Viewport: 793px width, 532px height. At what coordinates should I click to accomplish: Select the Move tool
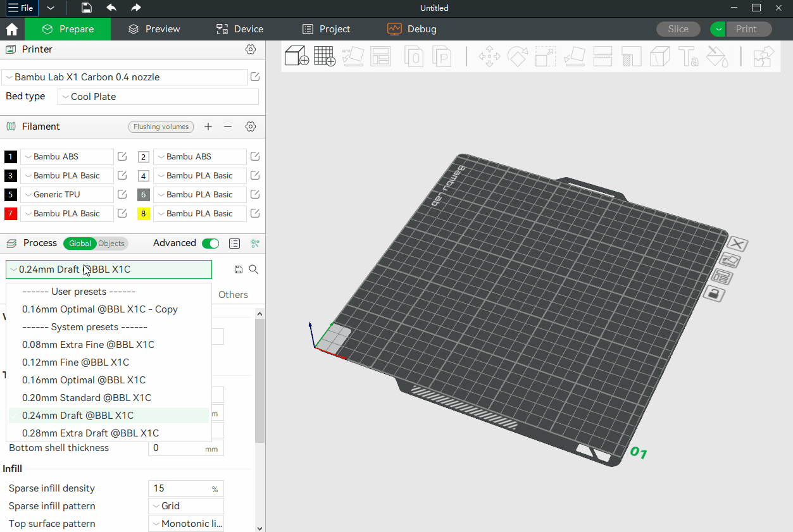[489, 56]
